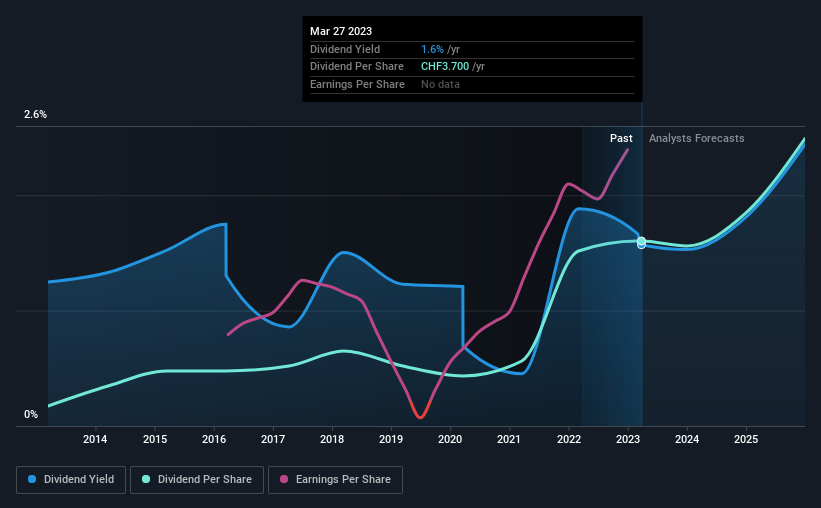The image size is (821, 508).
Task: Click the No data earnings value
Action: point(440,84)
